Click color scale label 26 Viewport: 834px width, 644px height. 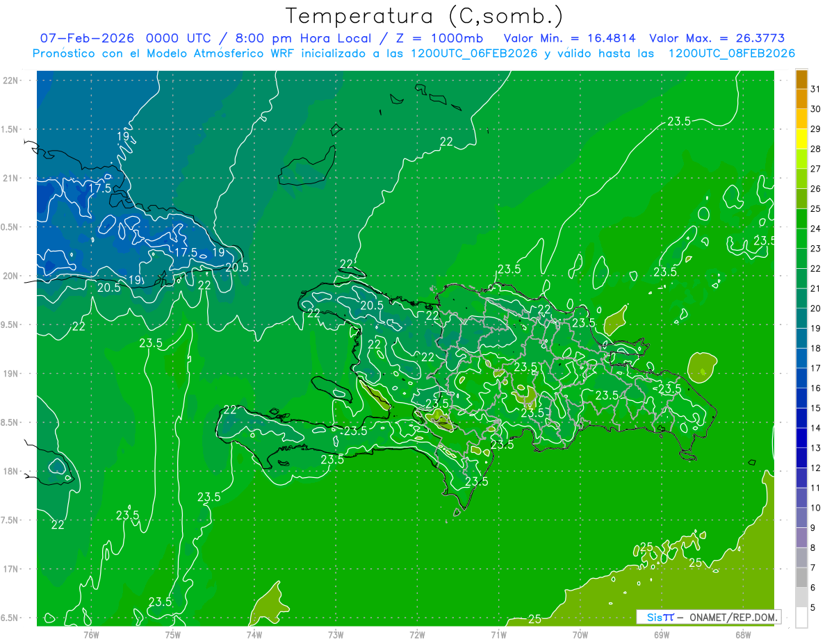click(815, 189)
